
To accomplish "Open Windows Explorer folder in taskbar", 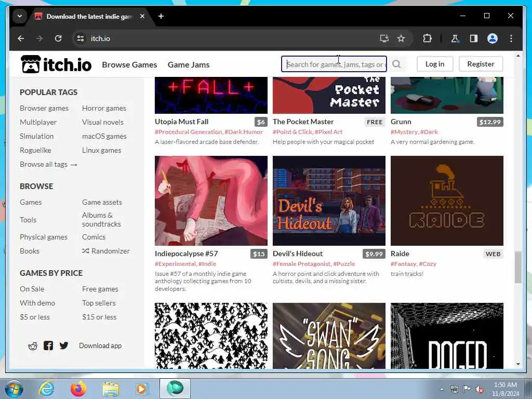I will pyautogui.click(x=111, y=390).
